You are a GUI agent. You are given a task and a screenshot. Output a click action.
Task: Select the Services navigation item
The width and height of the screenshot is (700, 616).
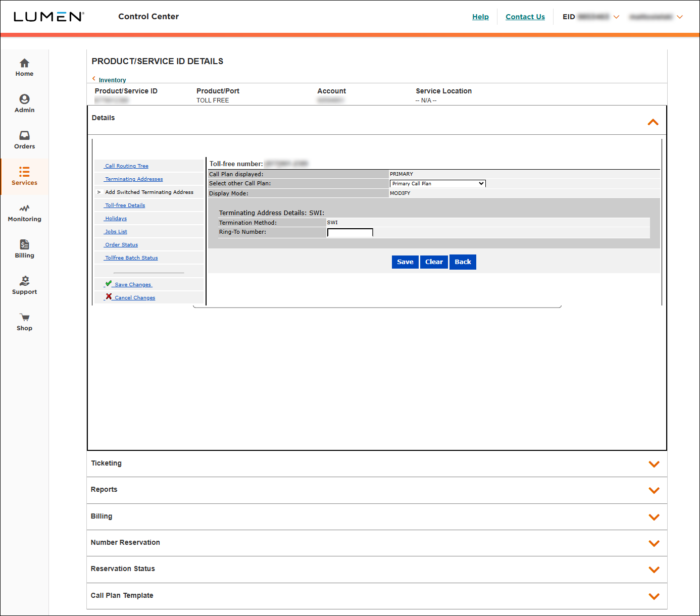24,177
